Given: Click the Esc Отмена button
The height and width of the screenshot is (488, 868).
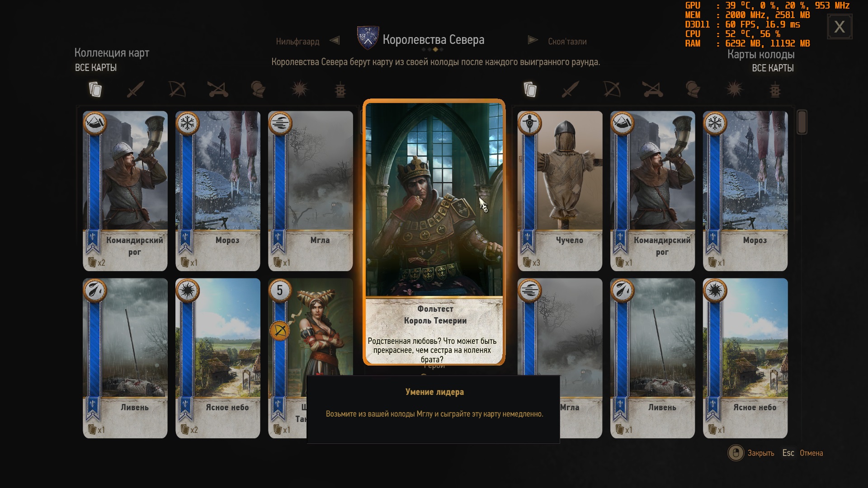Looking at the screenshot, I should click(802, 453).
